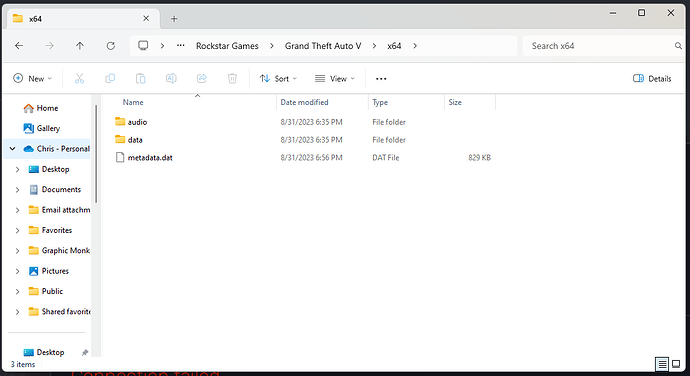The width and height of the screenshot is (690, 376).
Task: Focus the Search x64 field
Action: tap(598, 46)
